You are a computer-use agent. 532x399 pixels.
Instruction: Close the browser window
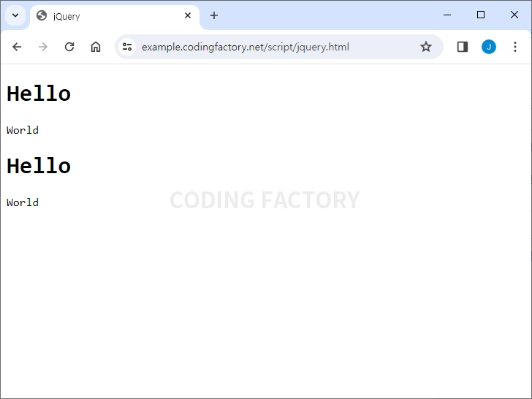click(514, 15)
